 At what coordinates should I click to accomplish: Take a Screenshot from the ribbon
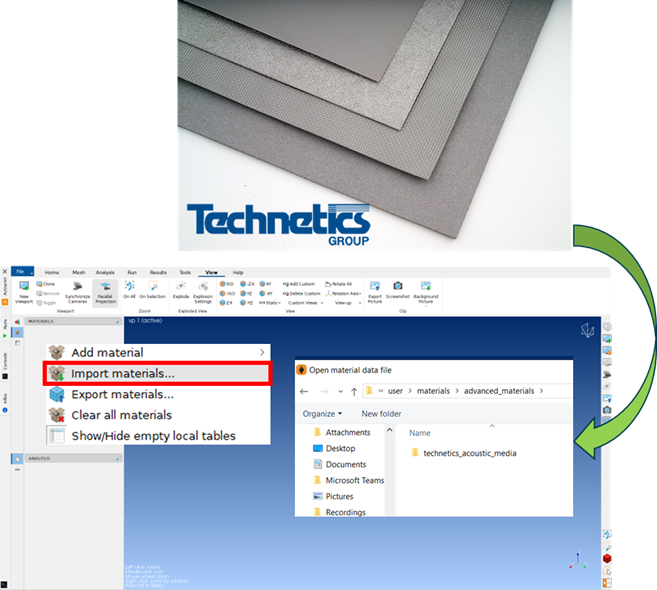[398, 289]
